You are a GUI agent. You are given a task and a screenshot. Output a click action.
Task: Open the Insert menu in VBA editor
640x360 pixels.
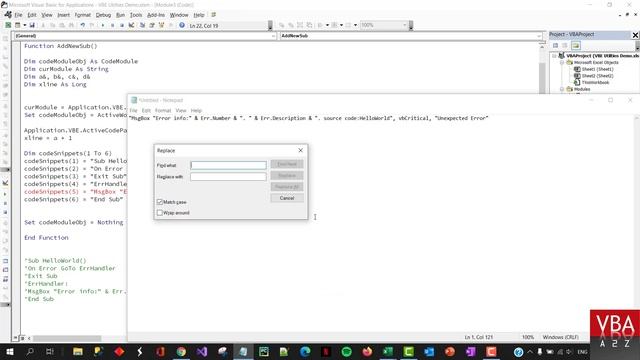[63, 15]
